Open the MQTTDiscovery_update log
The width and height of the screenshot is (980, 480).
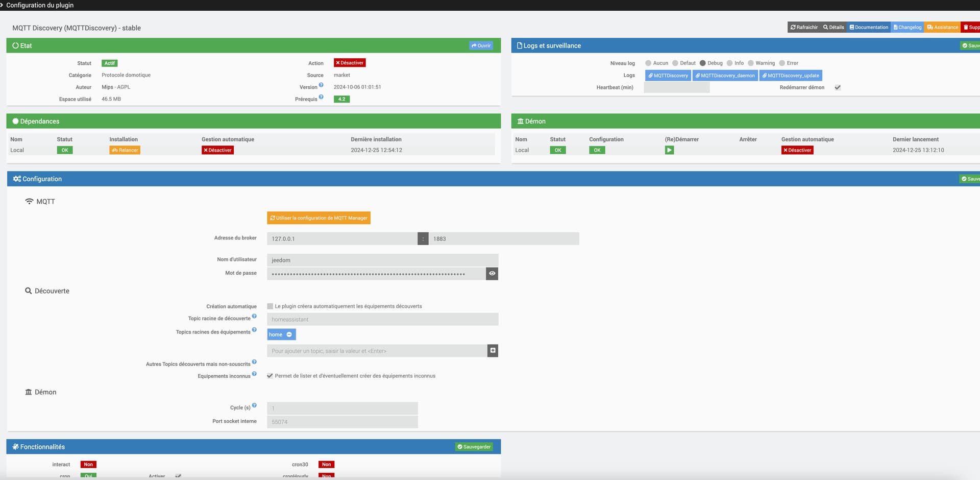click(x=791, y=76)
